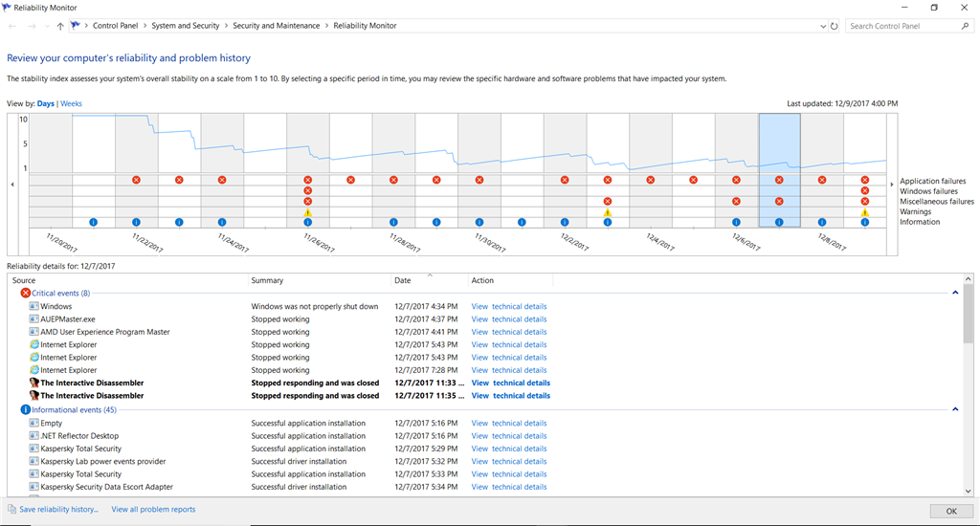Go to Control Panel in the breadcrumb

click(116, 26)
